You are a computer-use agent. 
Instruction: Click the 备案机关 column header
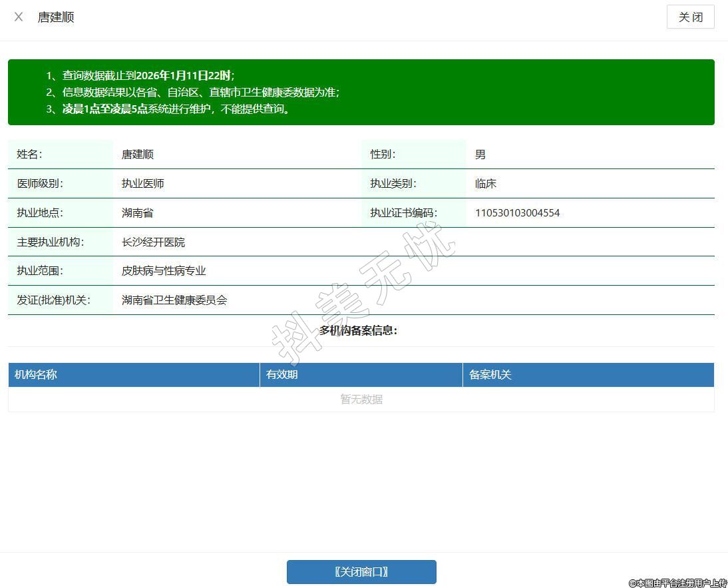[490, 375]
